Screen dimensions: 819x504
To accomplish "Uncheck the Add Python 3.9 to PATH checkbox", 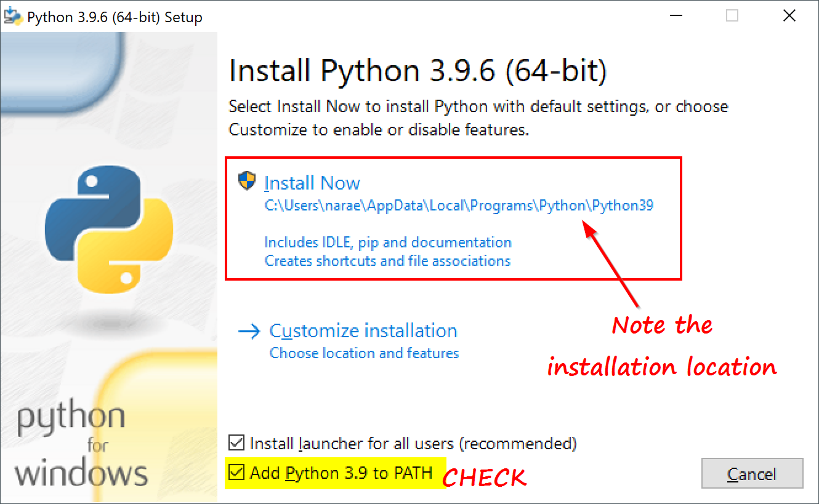I will point(236,473).
